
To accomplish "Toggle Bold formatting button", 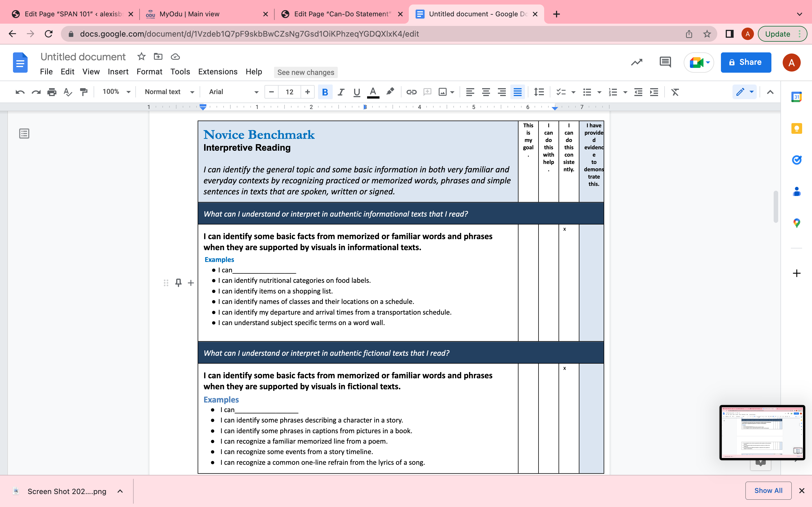I will coord(325,92).
